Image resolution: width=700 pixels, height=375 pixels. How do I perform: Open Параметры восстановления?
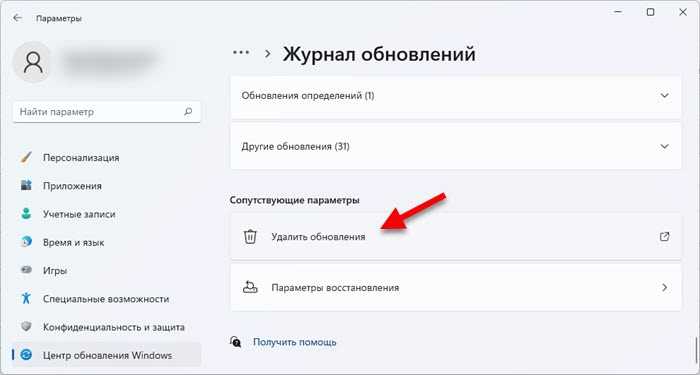click(456, 288)
